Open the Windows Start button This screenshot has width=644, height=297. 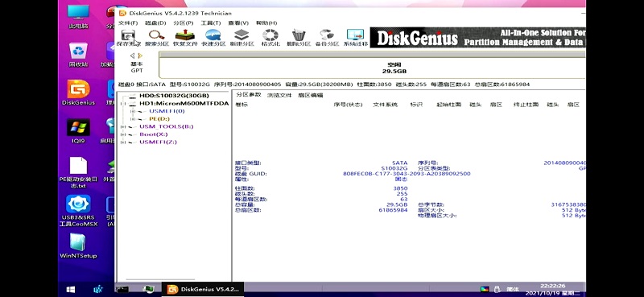pyautogui.click(x=71, y=290)
